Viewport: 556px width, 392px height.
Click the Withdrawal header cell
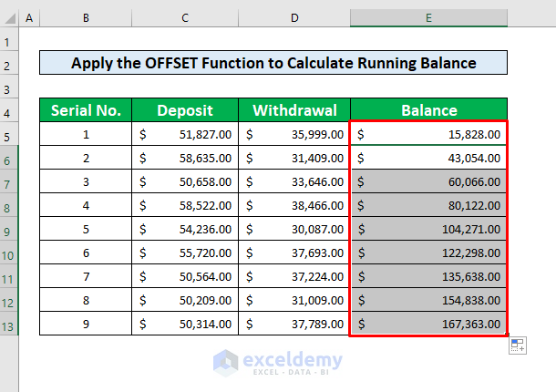tap(293, 110)
